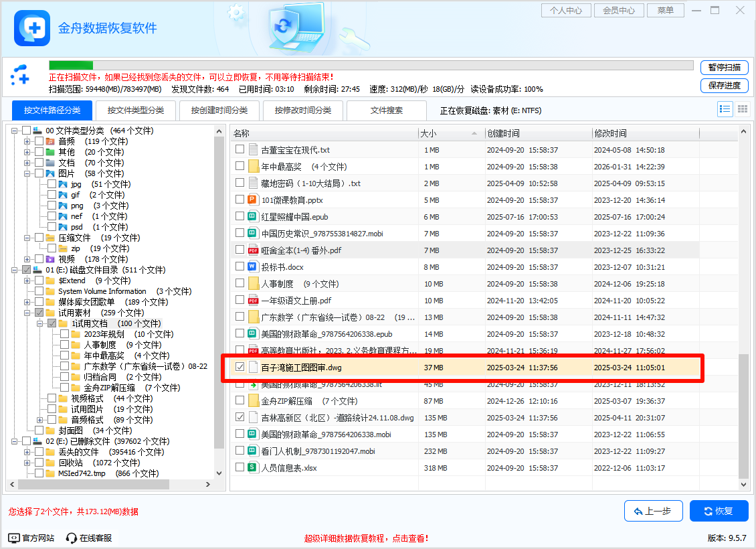Check the 音频 category checkbox in tree
Screen dimensions: 756x549
pos(39,141)
